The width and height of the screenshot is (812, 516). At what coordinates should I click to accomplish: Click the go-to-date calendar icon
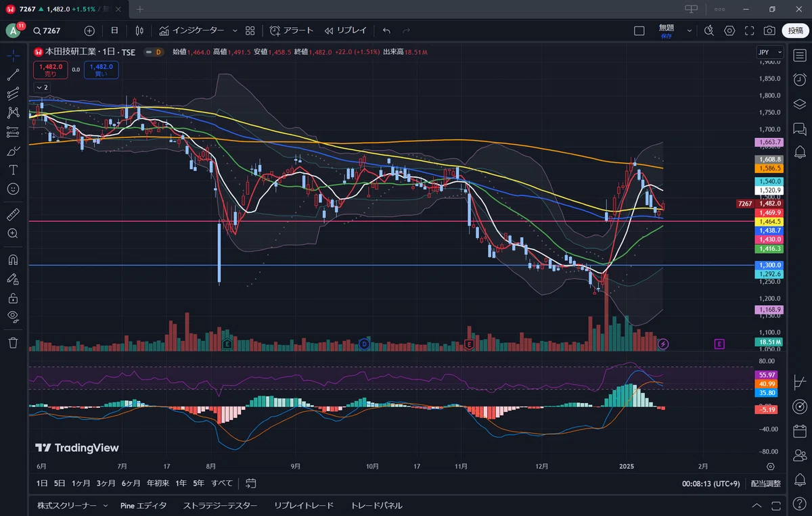coord(251,483)
